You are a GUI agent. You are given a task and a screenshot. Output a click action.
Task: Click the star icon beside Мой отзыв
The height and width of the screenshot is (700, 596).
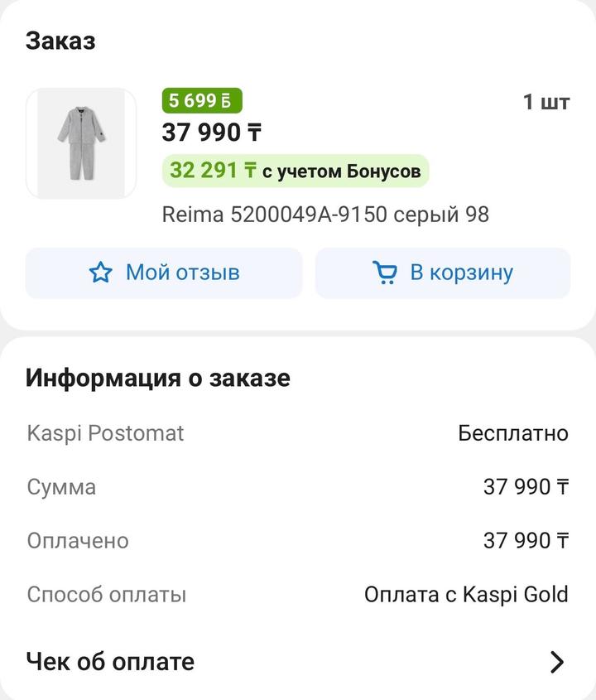(100, 273)
